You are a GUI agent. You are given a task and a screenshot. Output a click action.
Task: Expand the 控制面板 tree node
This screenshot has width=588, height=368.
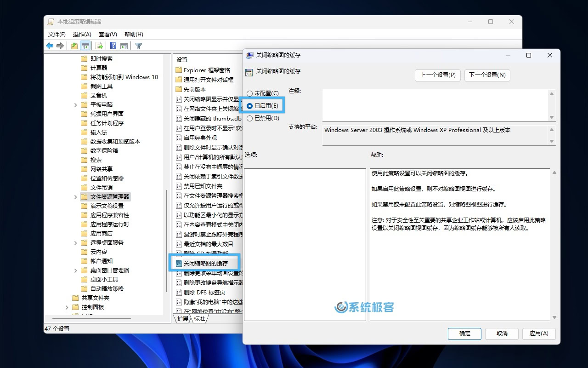coord(67,307)
